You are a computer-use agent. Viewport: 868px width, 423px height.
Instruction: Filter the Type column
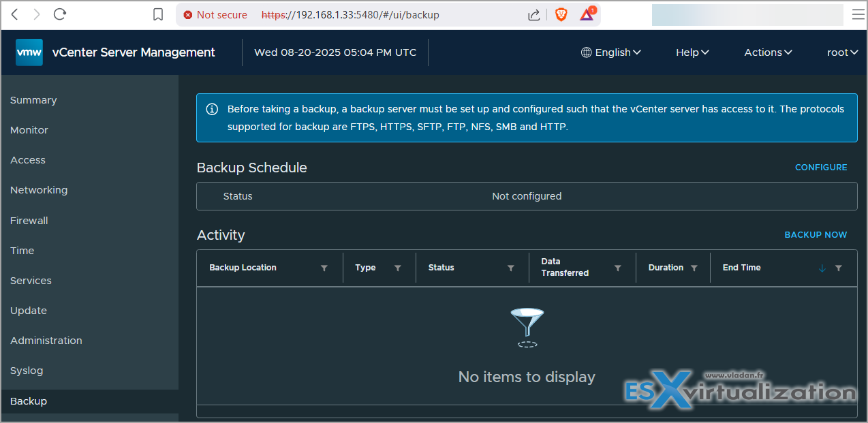(x=398, y=268)
